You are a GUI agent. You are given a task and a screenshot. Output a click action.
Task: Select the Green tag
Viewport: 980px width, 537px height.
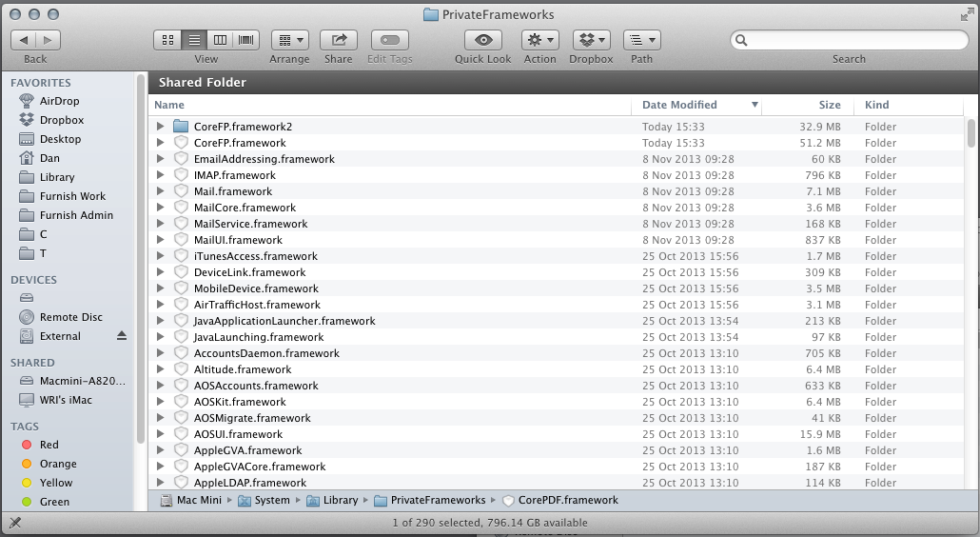click(54, 502)
